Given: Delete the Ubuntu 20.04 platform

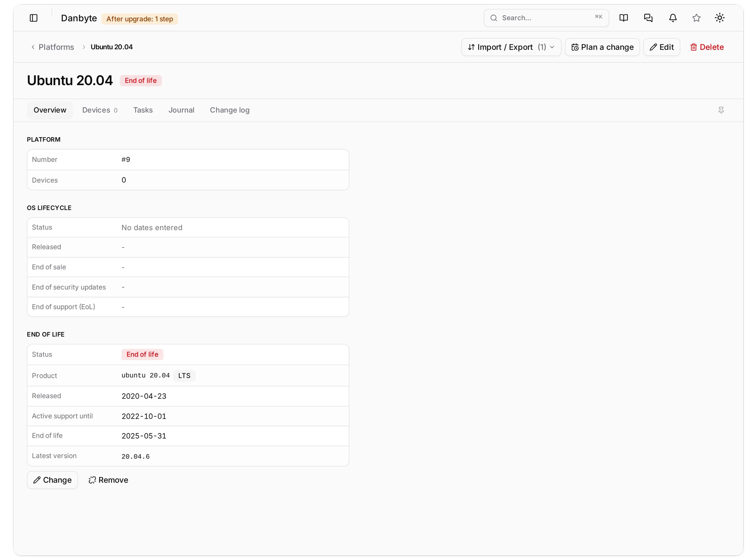Looking at the screenshot, I should click(707, 47).
